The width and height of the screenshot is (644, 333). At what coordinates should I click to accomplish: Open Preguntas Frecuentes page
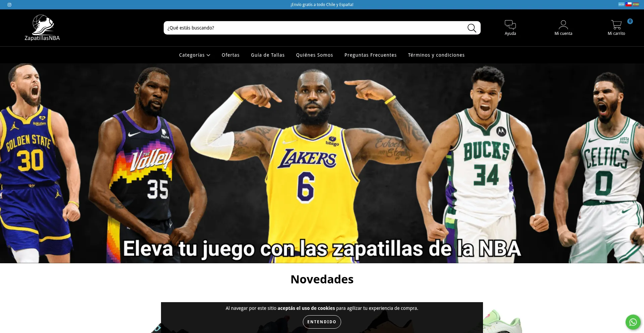point(370,55)
